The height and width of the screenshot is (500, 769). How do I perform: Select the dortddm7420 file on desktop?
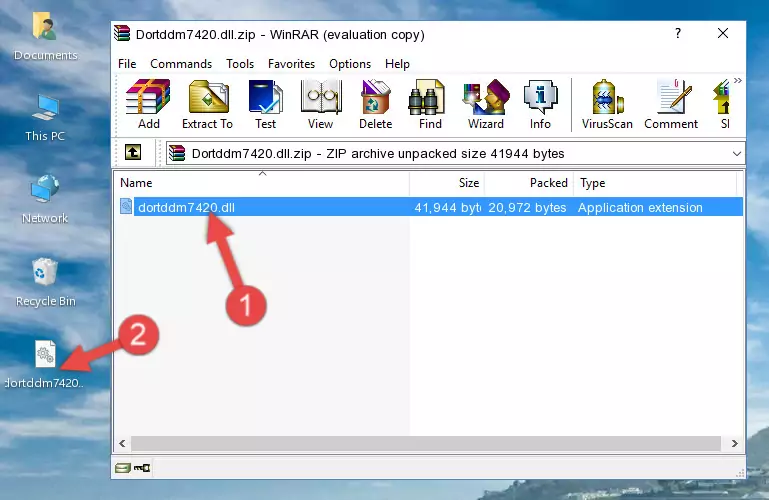pyautogui.click(x=45, y=364)
